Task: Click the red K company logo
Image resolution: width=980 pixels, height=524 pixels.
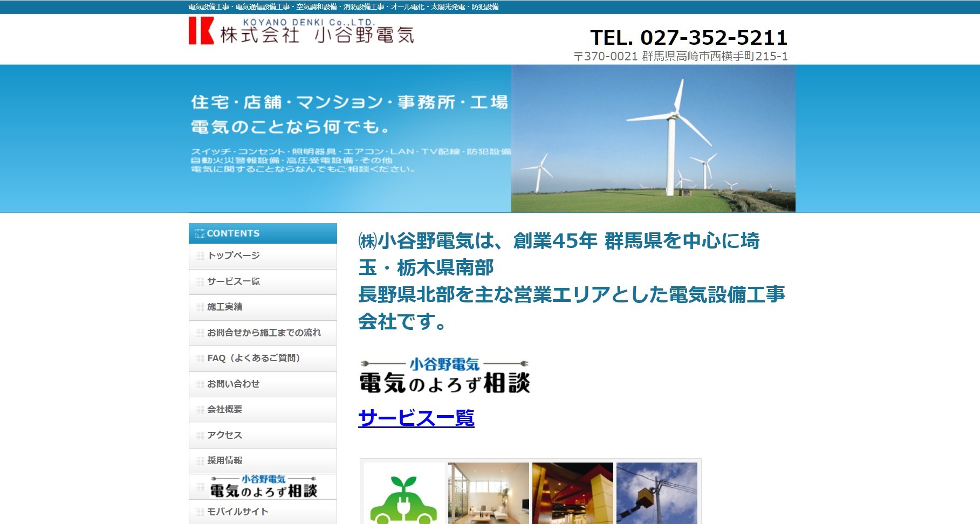Action: coord(201,31)
